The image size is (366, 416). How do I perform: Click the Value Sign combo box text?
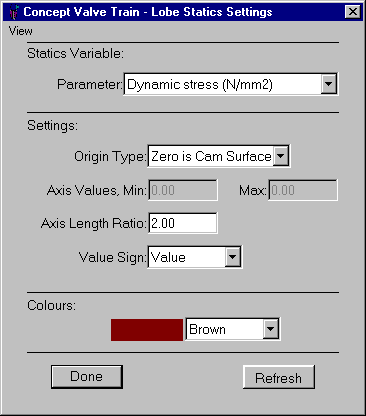click(168, 257)
